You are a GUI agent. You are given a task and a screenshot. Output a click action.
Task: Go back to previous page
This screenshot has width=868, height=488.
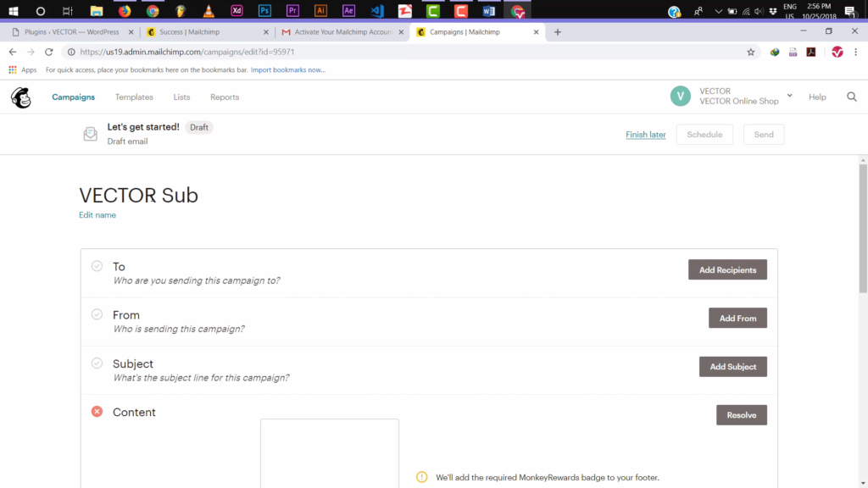pyautogui.click(x=13, y=52)
